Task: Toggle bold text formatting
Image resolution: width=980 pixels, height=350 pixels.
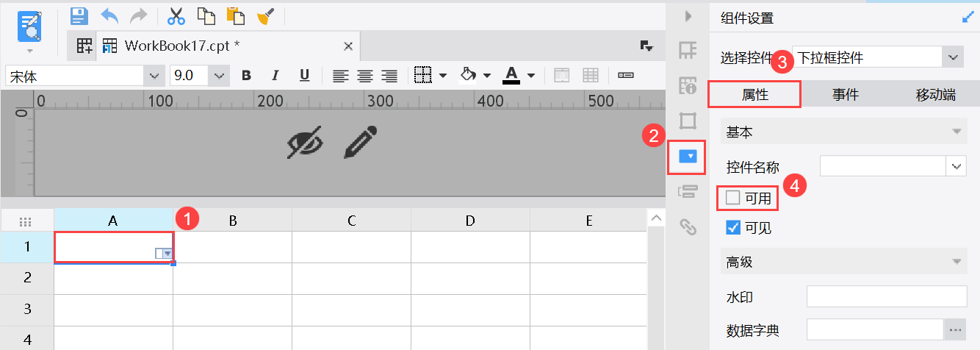Action: click(246, 75)
